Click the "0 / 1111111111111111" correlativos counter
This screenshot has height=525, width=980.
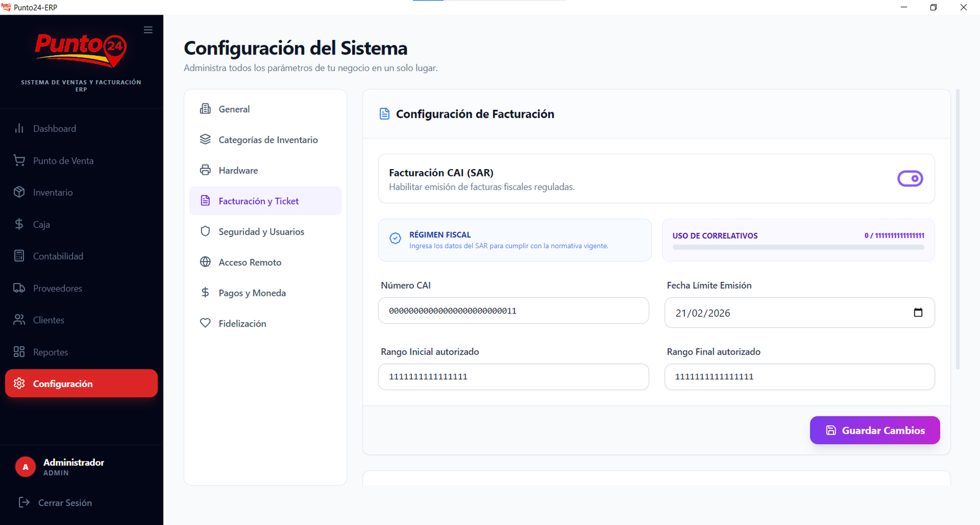[x=894, y=235]
